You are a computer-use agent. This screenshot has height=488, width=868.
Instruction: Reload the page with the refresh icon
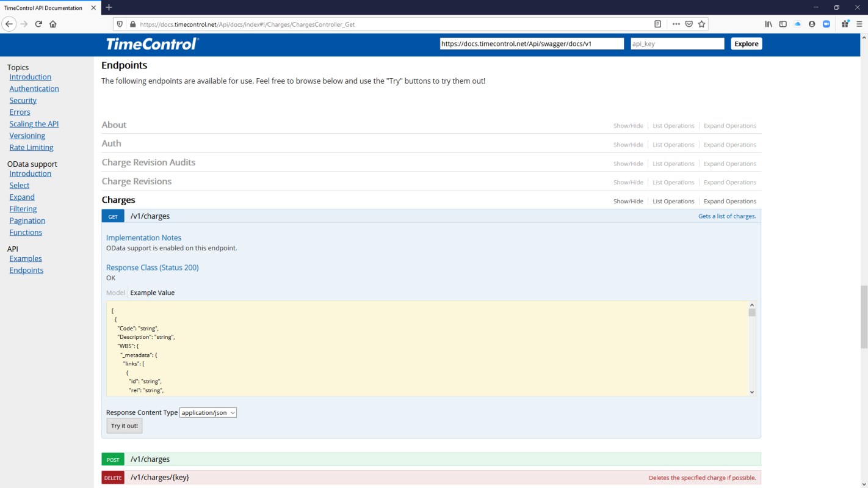coord(38,24)
